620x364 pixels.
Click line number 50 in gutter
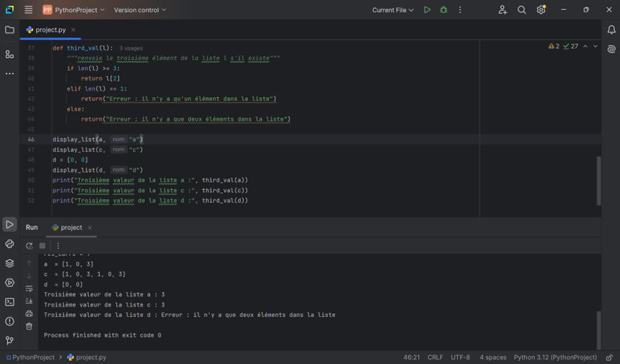(x=31, y=180)
